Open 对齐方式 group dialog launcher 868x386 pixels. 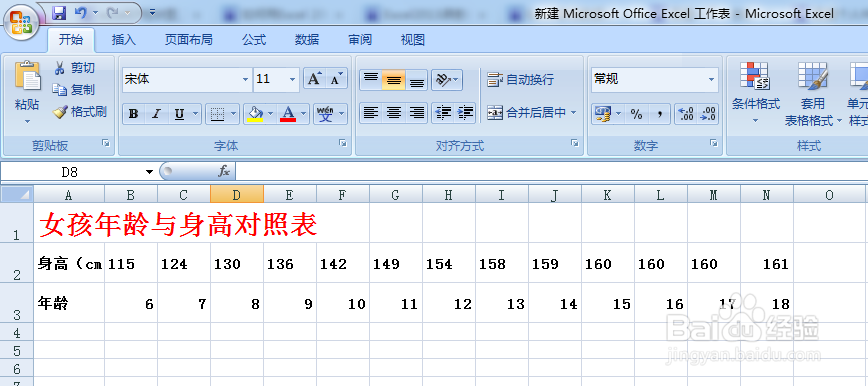(575, 143)
